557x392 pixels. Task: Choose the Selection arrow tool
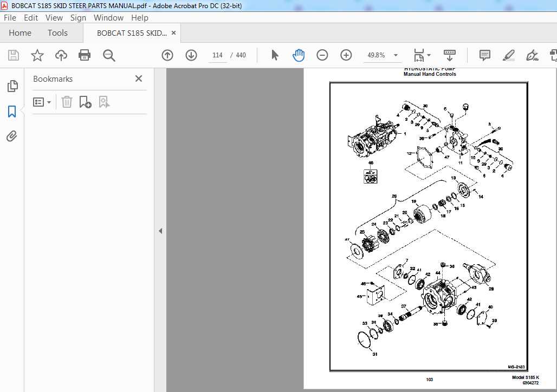click(x=275, y=55)
